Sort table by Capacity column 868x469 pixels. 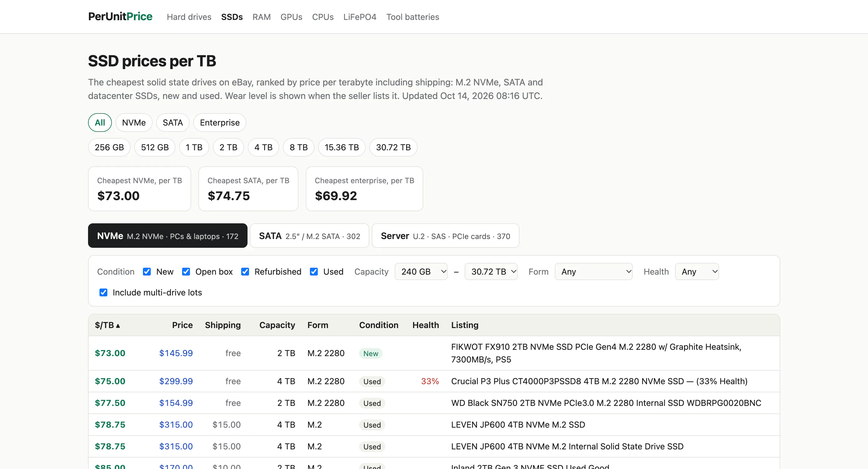[277, 325]
